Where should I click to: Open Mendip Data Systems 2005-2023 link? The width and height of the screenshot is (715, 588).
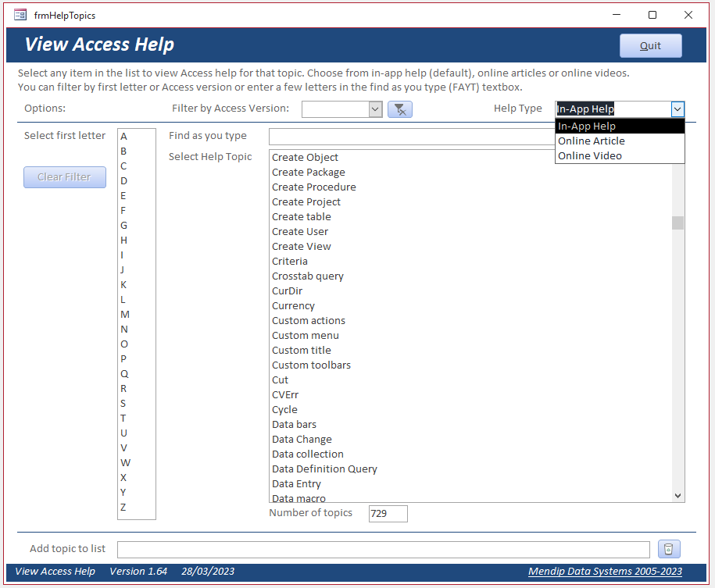click(605, 571)
